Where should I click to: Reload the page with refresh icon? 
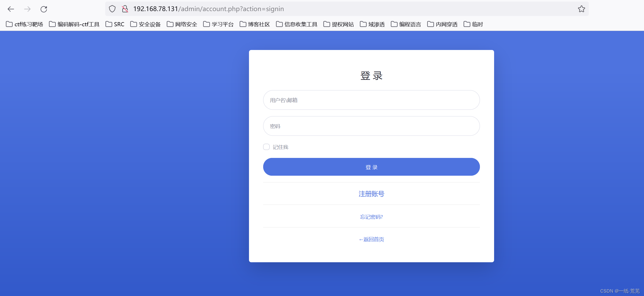[44, 9]
